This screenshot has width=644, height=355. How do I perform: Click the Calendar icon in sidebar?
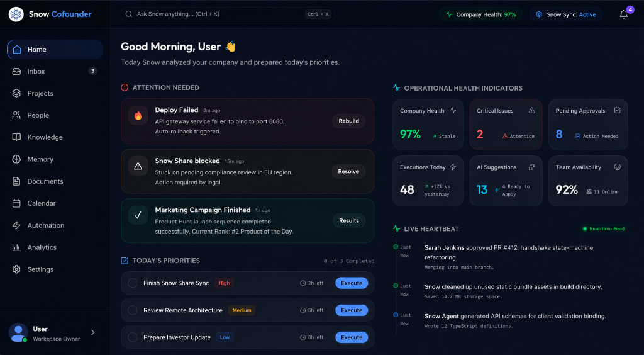point(16,203)
